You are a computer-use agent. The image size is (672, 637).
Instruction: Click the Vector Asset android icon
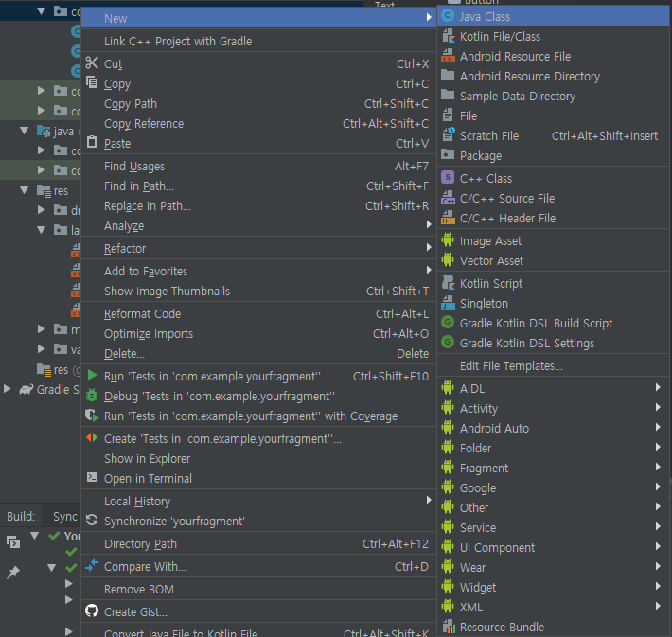448,259
